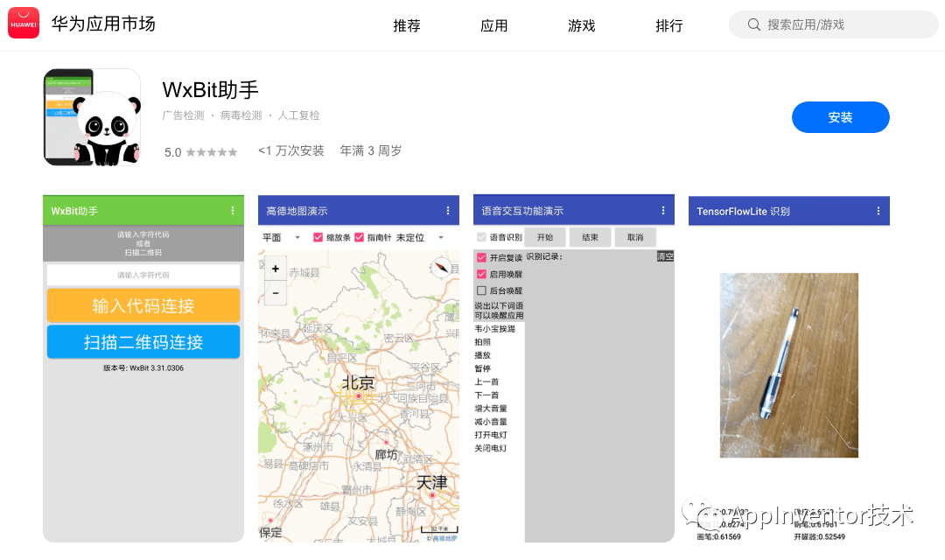Image resolution: width=945 pixels, height=560 pixels.
Task: Click the 取消 button
Action: [635, 237]
